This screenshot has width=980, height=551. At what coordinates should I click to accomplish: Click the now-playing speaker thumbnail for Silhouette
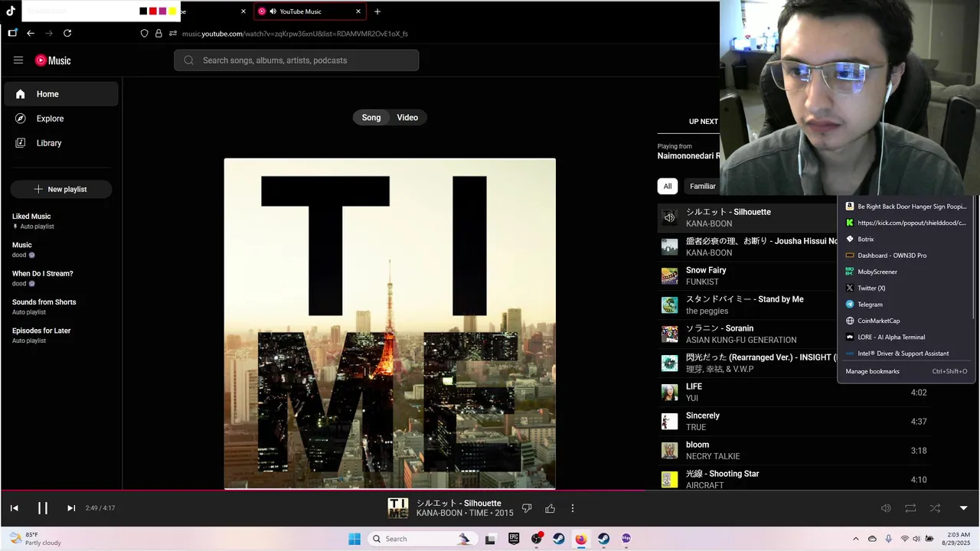pos(669,218)
